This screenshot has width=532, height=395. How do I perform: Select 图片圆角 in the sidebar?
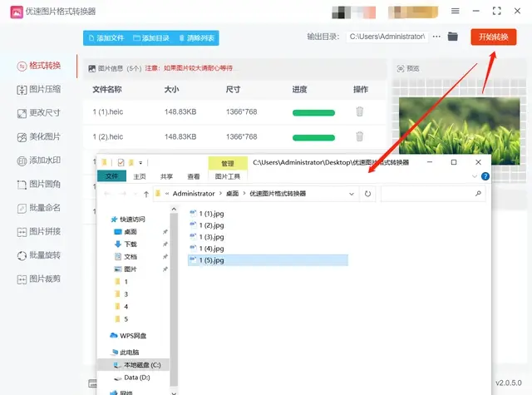tap(39, 184)
